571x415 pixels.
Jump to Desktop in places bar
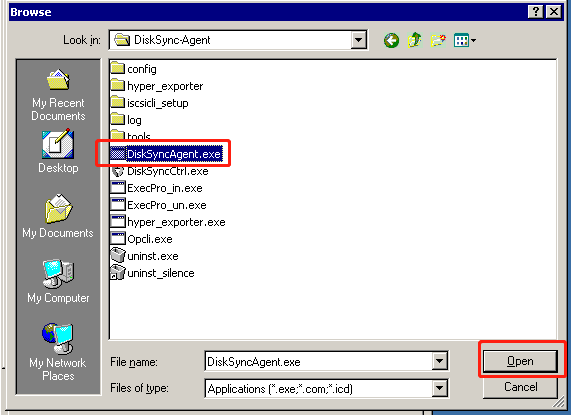point(58,151)
